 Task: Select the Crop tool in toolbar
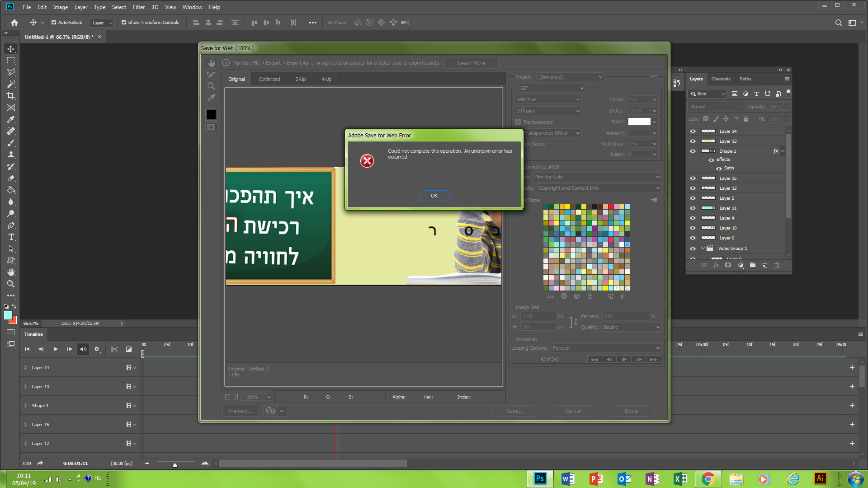(11, 96)
